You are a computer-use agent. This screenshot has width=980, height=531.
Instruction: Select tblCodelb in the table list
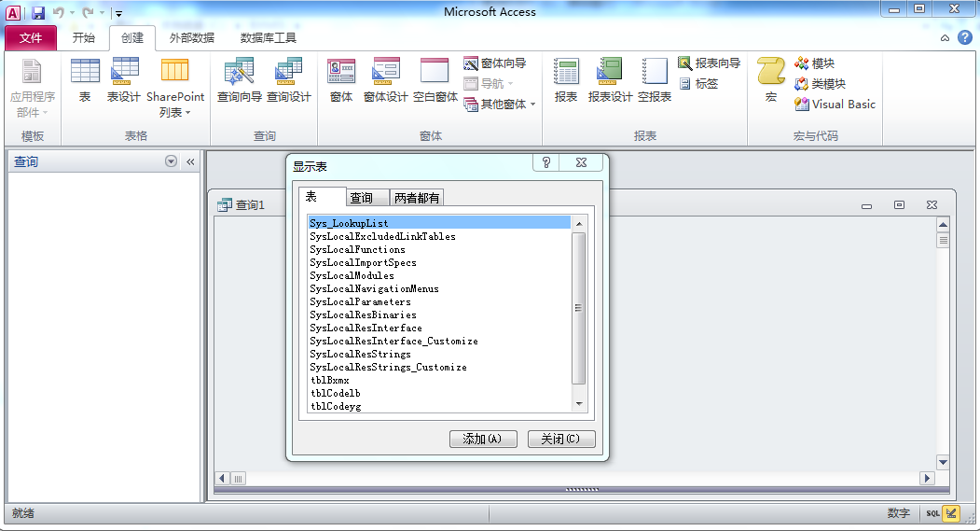click(439, 394)
